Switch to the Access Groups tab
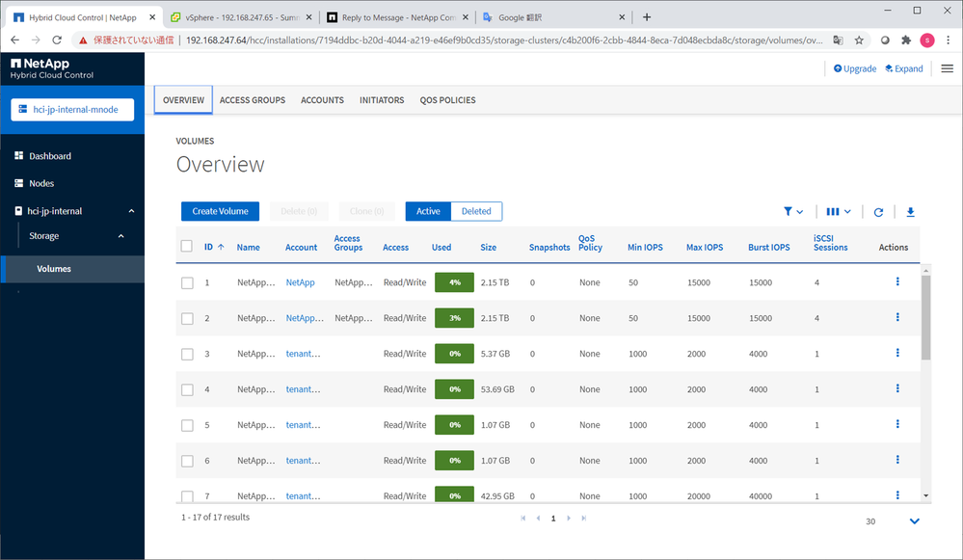 (253, 100)
